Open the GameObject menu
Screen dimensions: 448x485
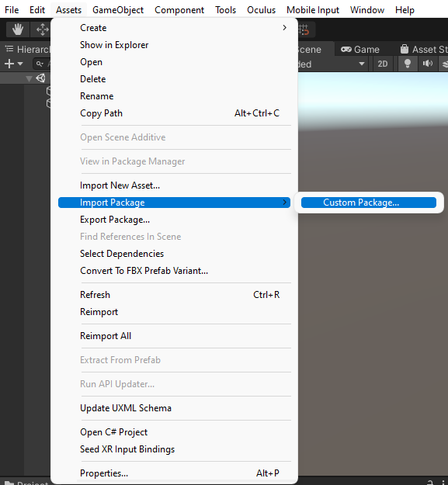pyautogui.click(x=118, y=10)
